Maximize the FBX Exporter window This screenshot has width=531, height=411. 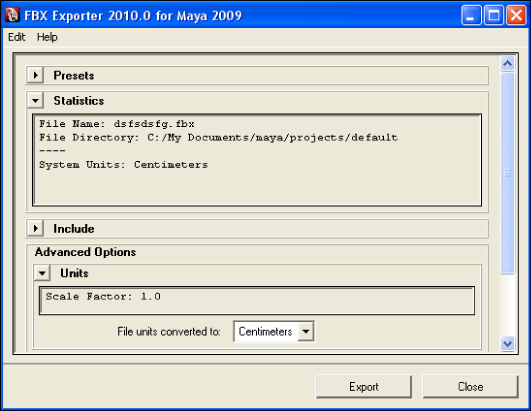coord(493,15)
